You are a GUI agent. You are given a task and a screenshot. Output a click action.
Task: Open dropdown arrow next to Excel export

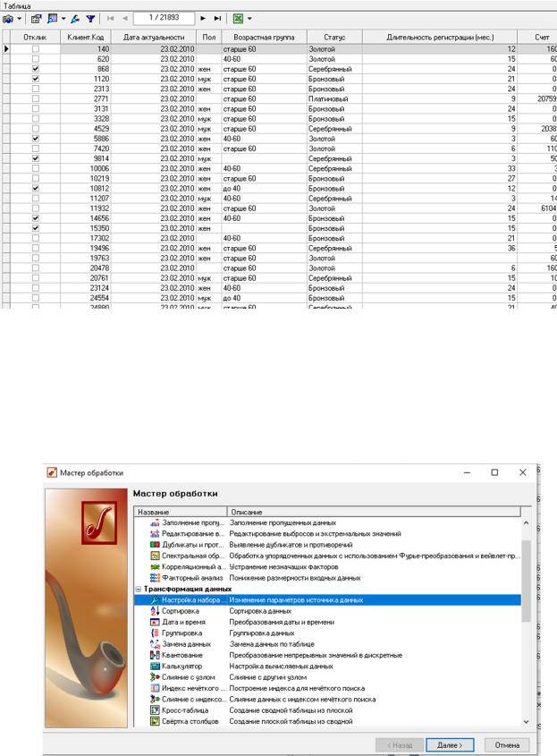[249, 19]
